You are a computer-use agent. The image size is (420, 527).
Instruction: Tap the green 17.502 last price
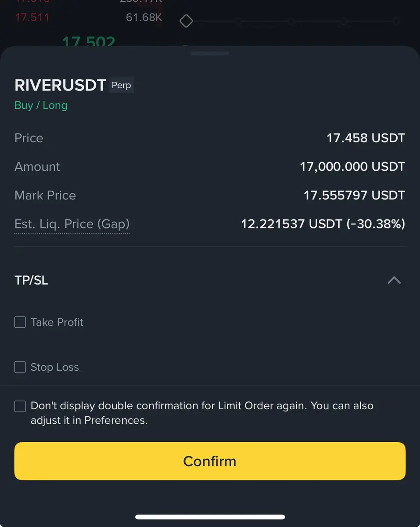click(x=89, y=42)
